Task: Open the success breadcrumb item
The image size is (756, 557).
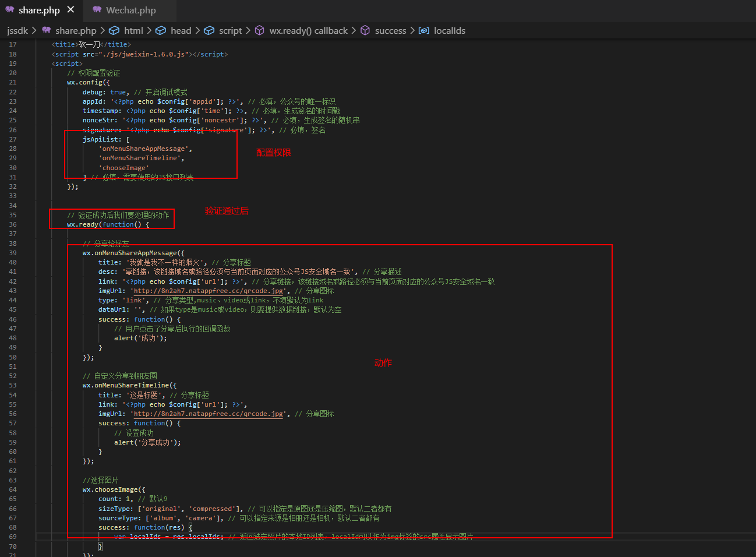Action: tap(390, 30)
